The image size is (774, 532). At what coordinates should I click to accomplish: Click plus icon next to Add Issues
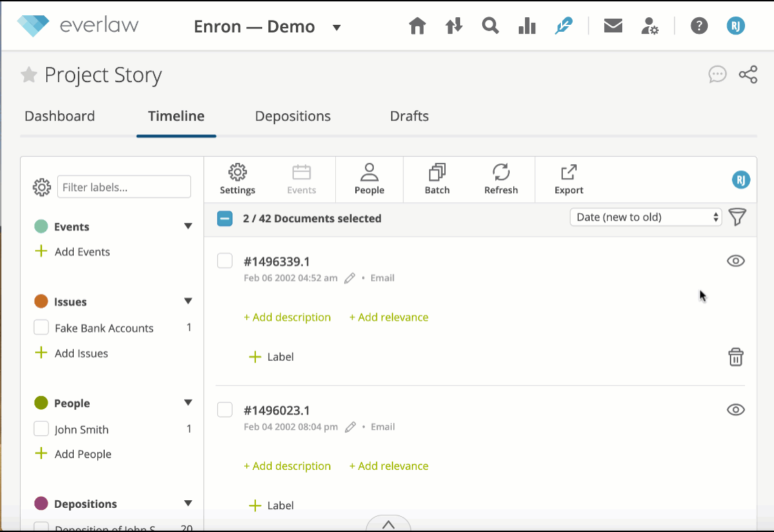coord(41,353)
